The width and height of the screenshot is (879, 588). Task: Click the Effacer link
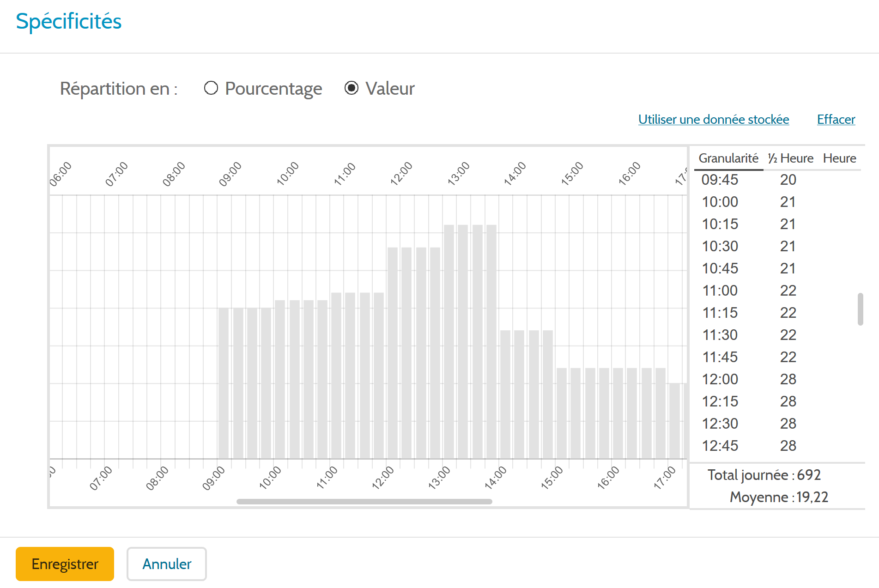pos(836,119)
